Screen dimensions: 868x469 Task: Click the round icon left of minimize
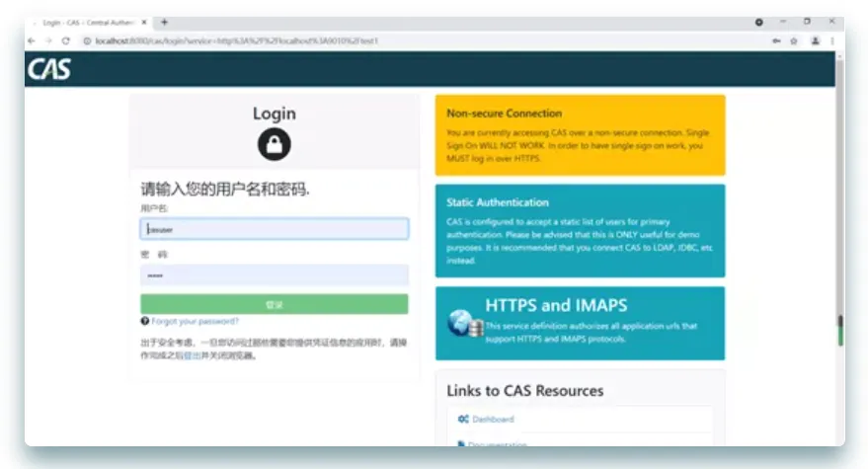point(759,22)
